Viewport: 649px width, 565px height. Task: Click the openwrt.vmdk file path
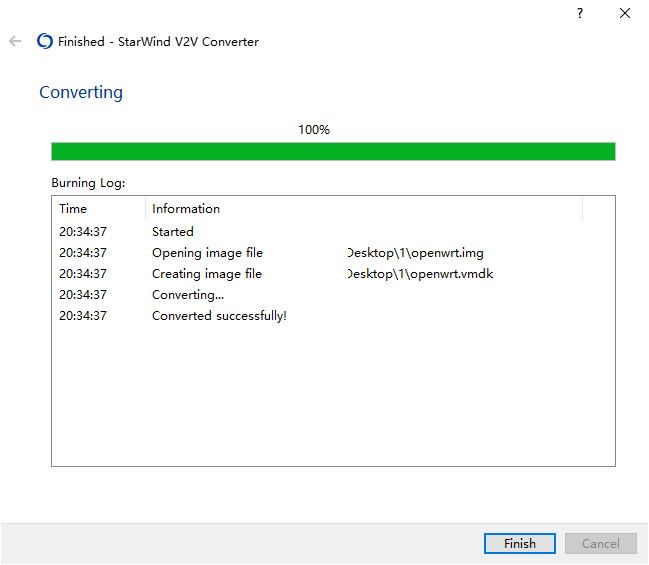click(421, 274)
